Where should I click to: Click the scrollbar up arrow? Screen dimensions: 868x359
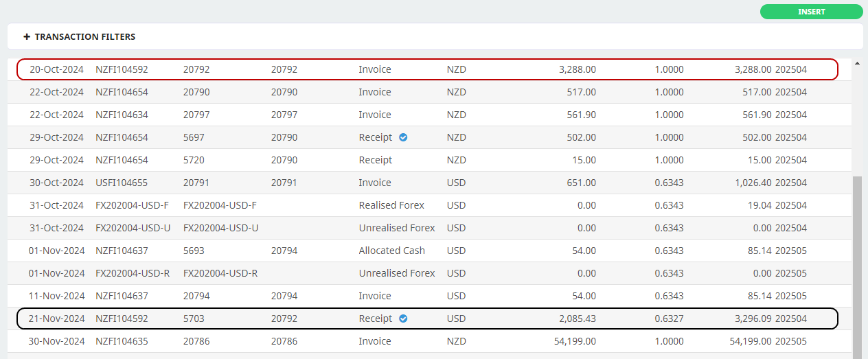click(856, 64)
